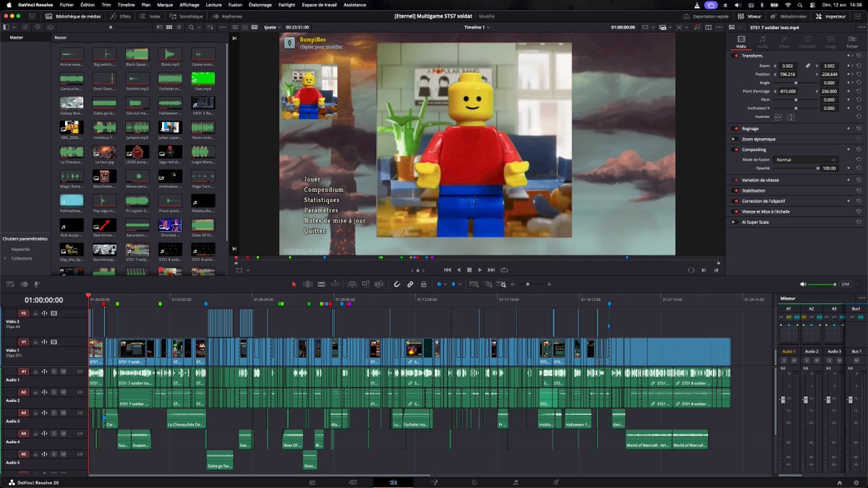This screenshot has height=488, width=868.
Task: Click the Exportation rapide button
Action: click(x=706, y=15)
